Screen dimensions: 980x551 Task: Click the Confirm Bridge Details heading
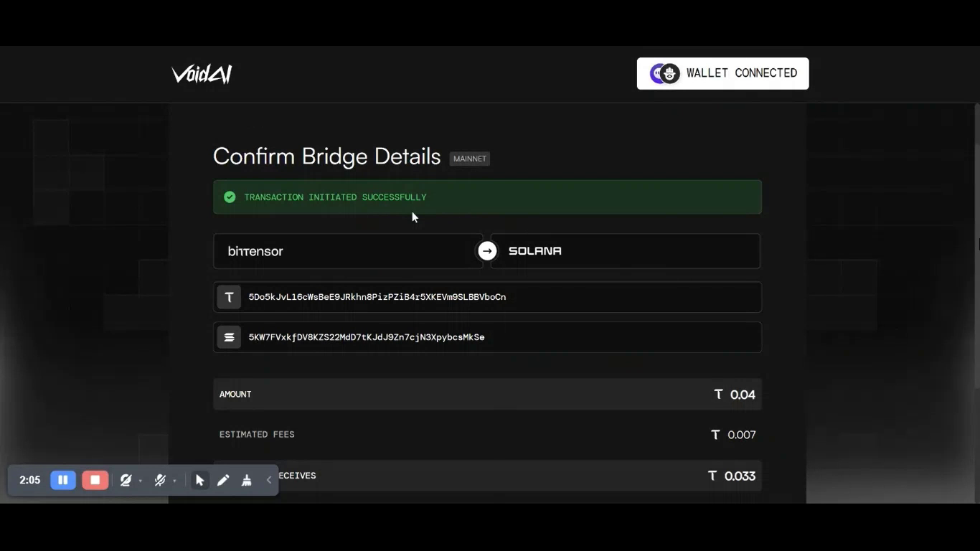click(326, 156)
